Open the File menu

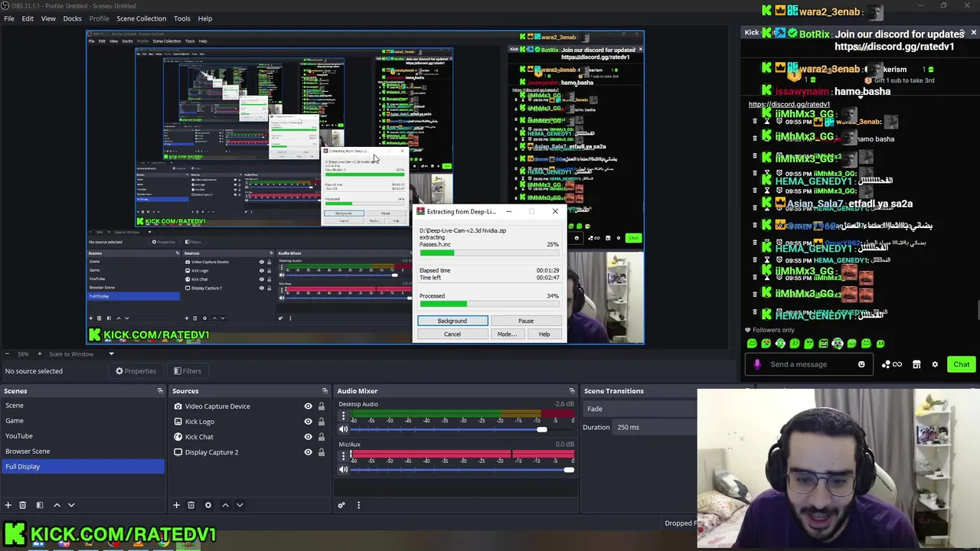pos(9,18)
